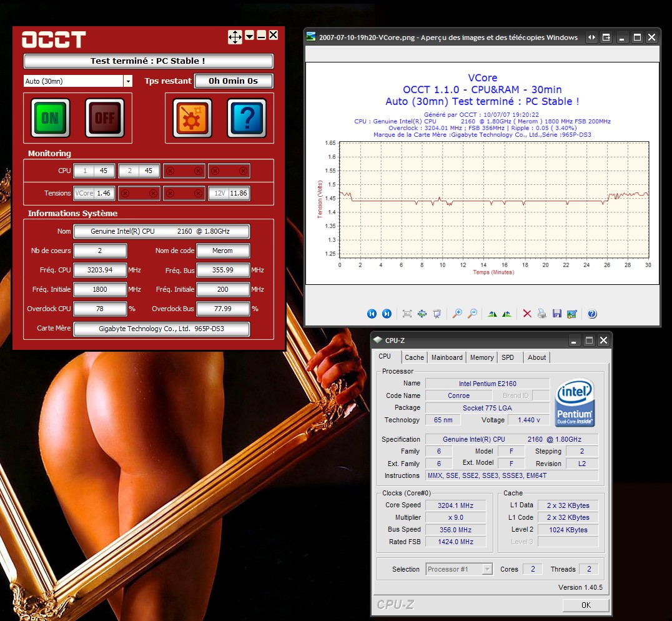Click the red X delete icon in viewer toolbar
Viewport: 672px width, 621px height.
(x=527, y=314)
